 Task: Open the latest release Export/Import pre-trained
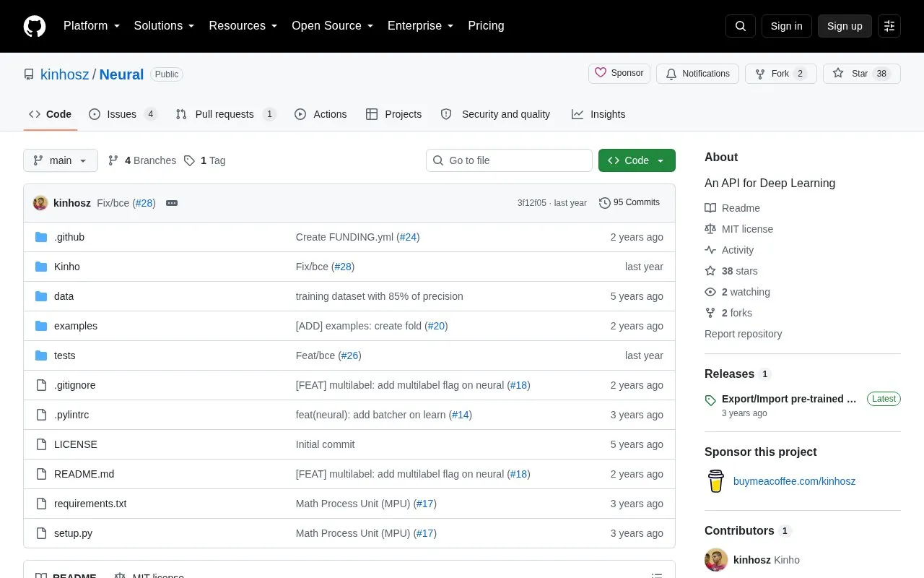tap(789, 399)
